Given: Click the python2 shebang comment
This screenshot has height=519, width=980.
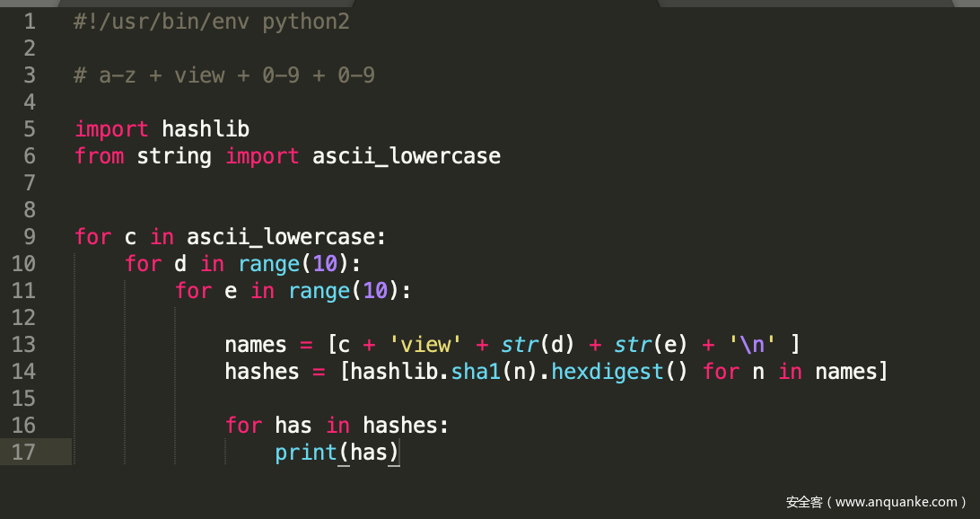Looking at the screenshot, I should tap(212, 22).
